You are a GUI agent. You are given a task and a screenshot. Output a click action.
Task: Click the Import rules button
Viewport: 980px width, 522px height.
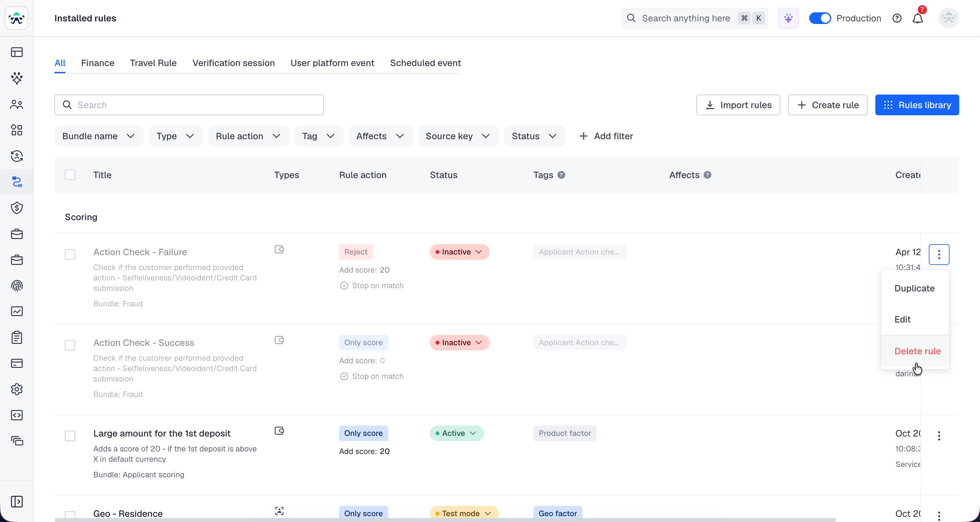(x=738, y=105)
